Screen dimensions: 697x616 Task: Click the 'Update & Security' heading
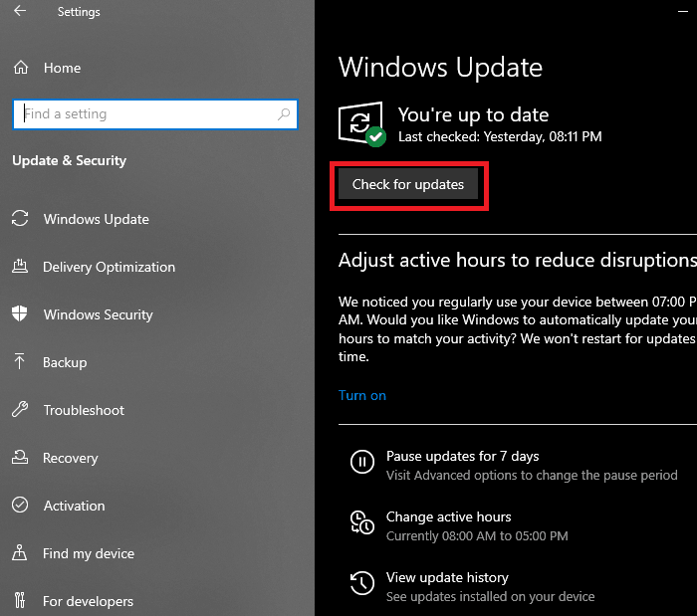point(70,160)
